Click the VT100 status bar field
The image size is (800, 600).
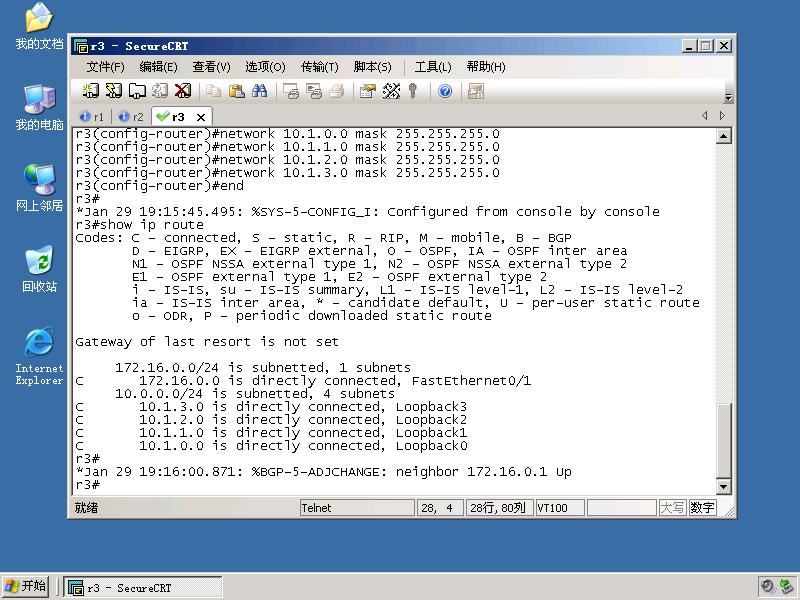coord(560,508)
